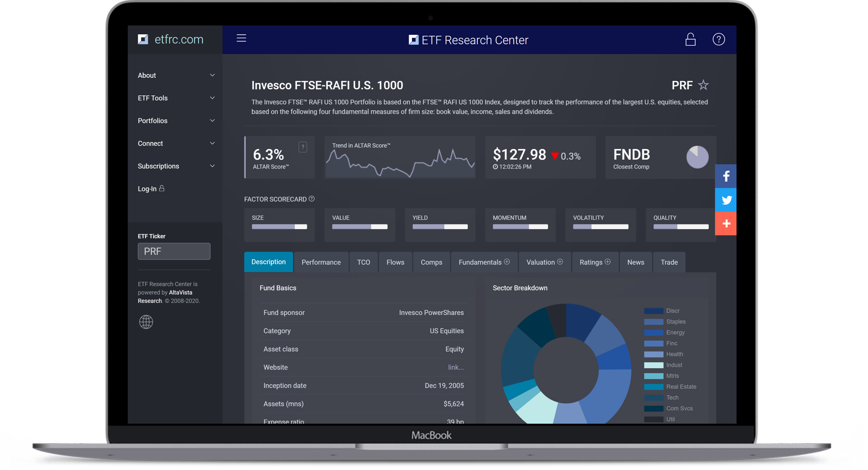Open the Comps tab
This screenshot has height=470, width=868.
click(431, 262)
